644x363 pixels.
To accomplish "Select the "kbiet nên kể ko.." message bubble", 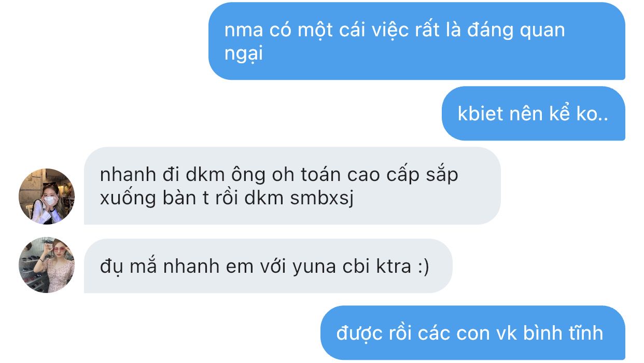I will [x=534, y=114].
